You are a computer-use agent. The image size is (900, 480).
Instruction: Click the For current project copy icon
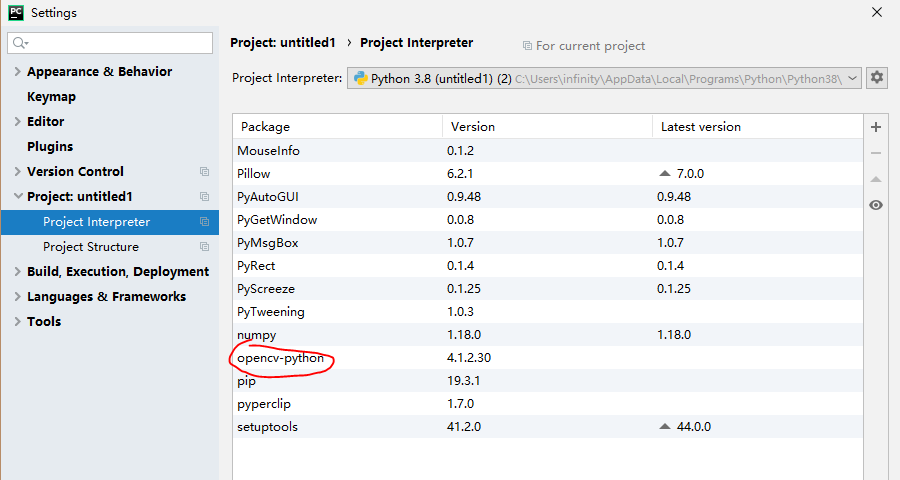coord(527,45)
